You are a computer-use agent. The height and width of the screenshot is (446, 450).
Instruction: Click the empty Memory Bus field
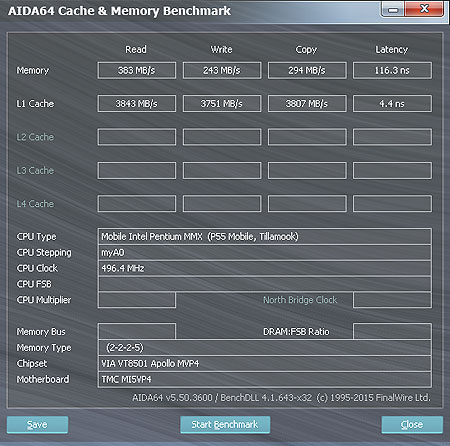pos(137,331)
